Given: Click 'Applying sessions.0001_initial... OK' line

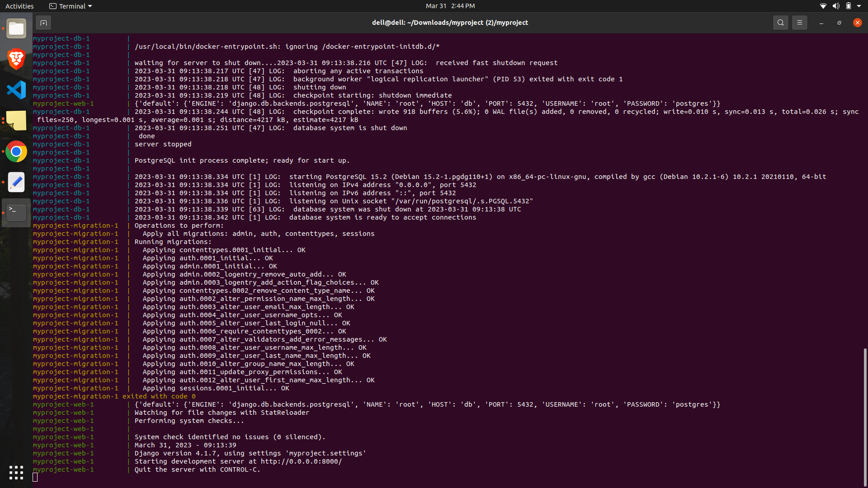Looking at the screenshot, I should (216, 388).
